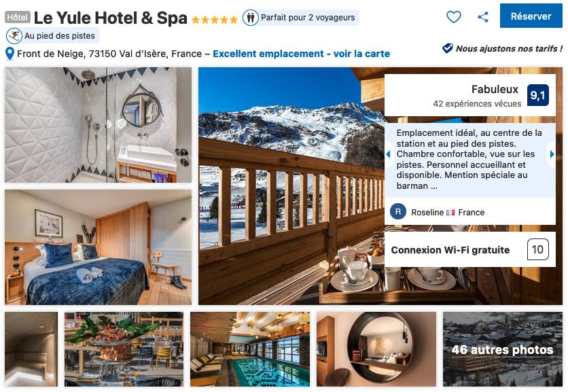Image resolution: width=568 pixels, height=392 pixels.
Task: Show the previous review with left arrow
Action: pos(388,154)
